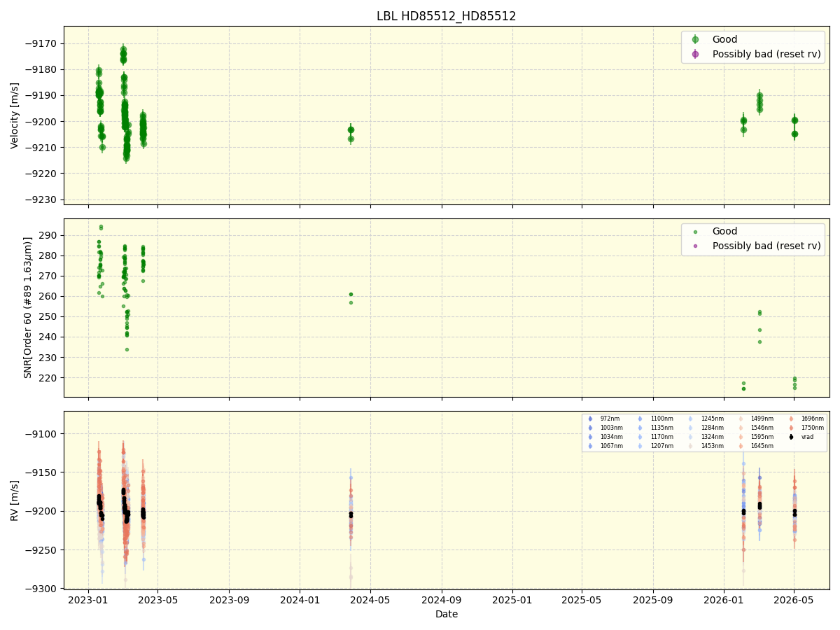Screen dimensions: 840x630
Task: Click the '1067nm' legend entry
Action: [611, 446]
